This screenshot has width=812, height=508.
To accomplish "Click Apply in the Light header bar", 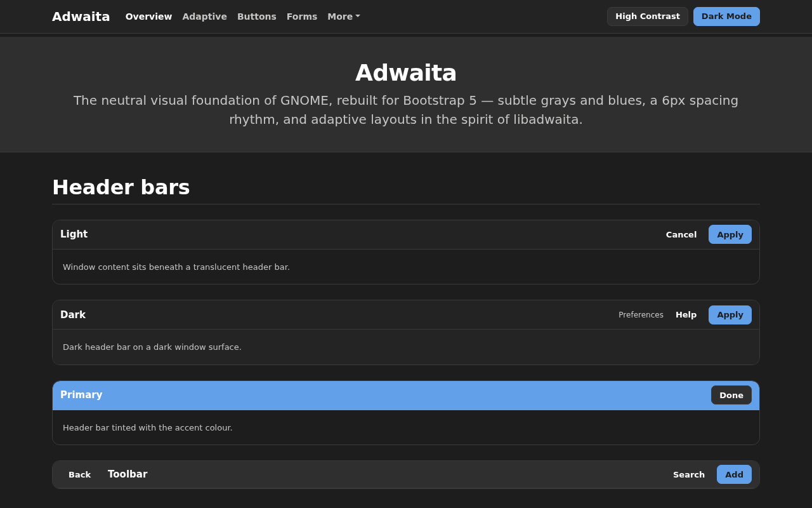I will click(x=730, y=234).
